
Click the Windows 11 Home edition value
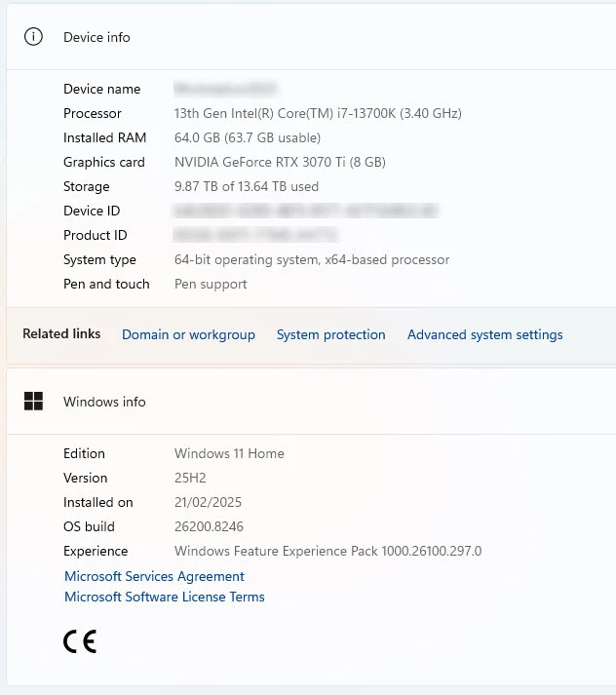pos(229,453)
